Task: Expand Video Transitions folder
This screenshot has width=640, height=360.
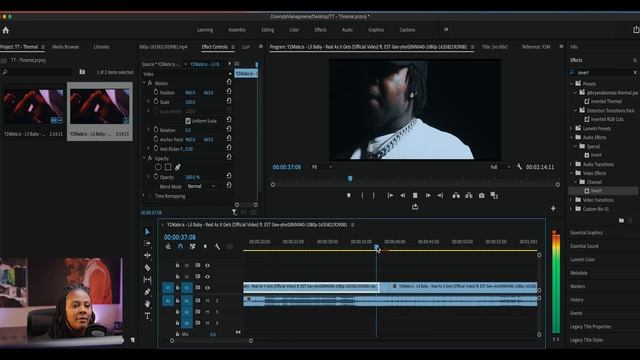Action: click(571, 200)
